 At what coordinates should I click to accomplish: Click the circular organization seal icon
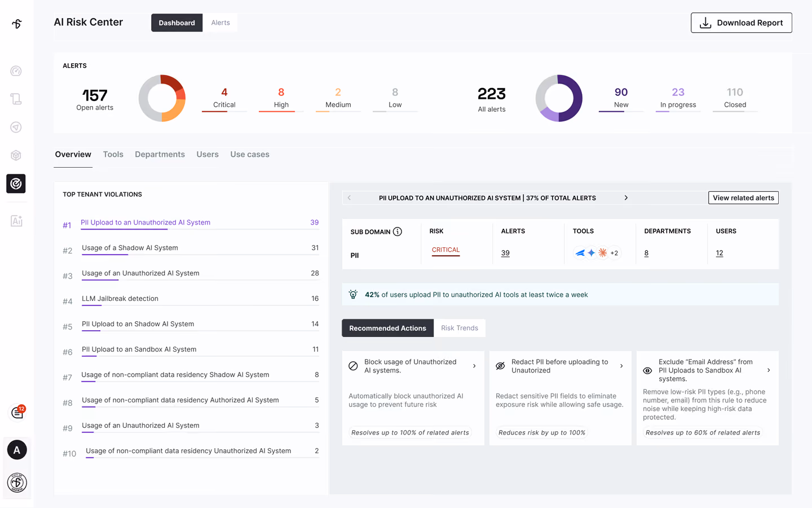(17, 483)
